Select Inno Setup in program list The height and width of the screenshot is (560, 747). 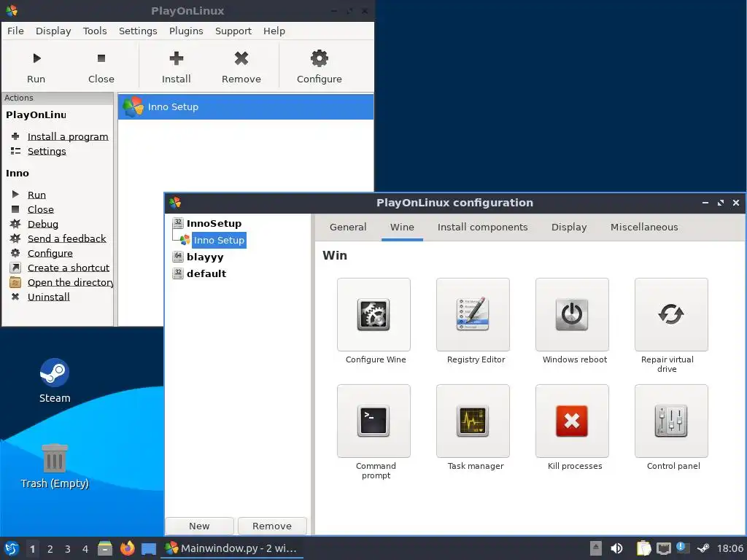[x=246, y=106]
